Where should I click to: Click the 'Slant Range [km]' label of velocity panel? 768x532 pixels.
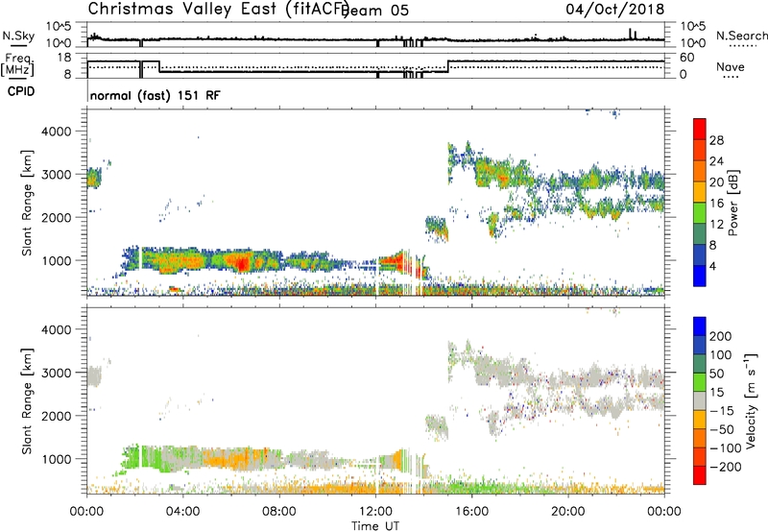28,401
